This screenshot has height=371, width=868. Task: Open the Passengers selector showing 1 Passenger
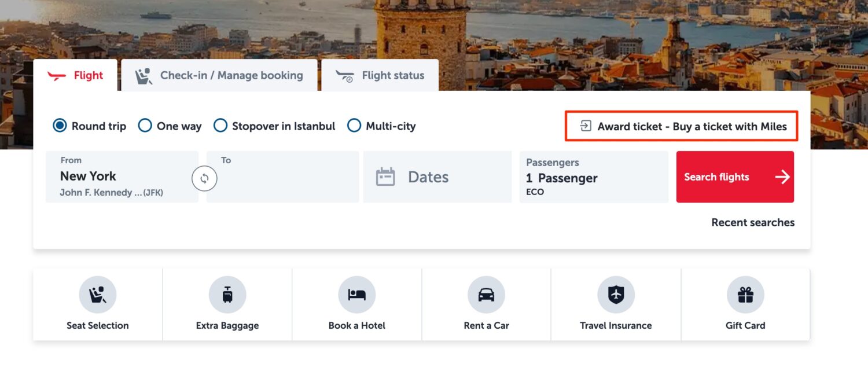(x=593, y=177)
